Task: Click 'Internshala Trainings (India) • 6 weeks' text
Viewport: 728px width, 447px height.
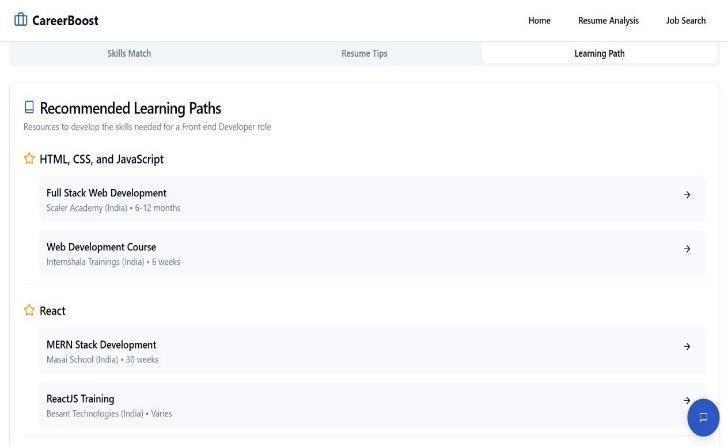Action: point(113,262)
